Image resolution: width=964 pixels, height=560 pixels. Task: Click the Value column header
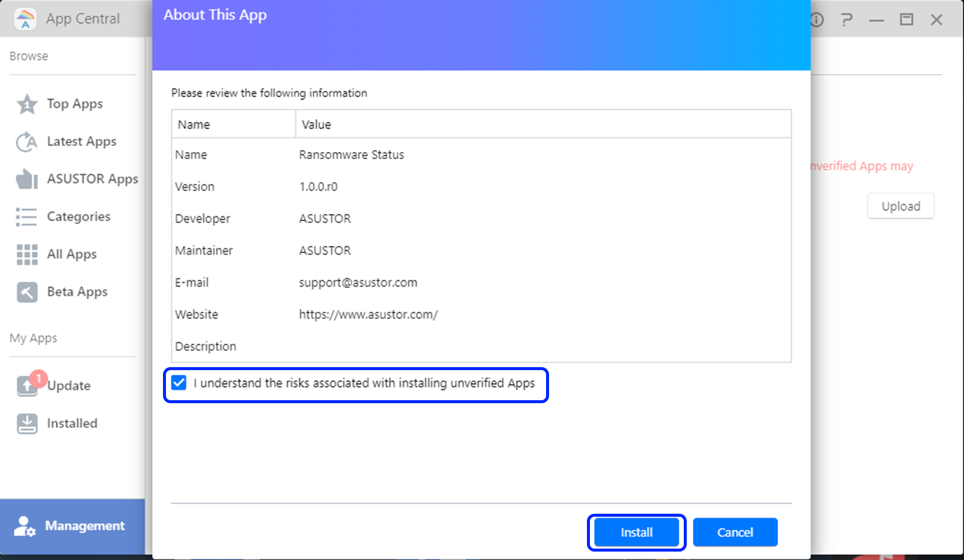click(x=543, y=124)
